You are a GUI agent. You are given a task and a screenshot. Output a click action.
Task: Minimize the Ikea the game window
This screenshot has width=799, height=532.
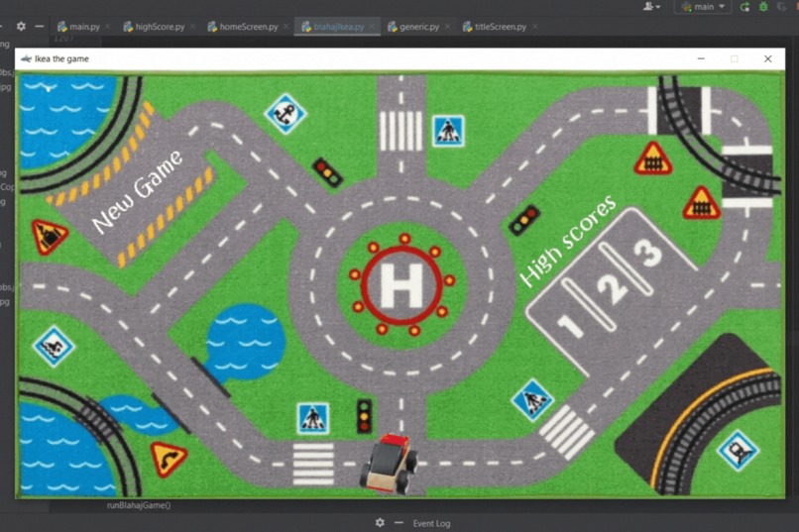[701, 58]
